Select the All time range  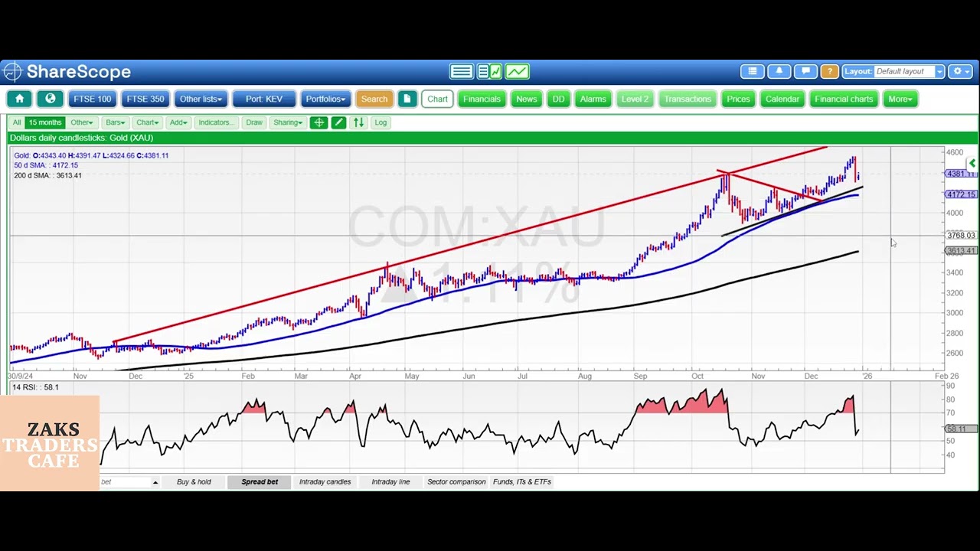point(17,122)
